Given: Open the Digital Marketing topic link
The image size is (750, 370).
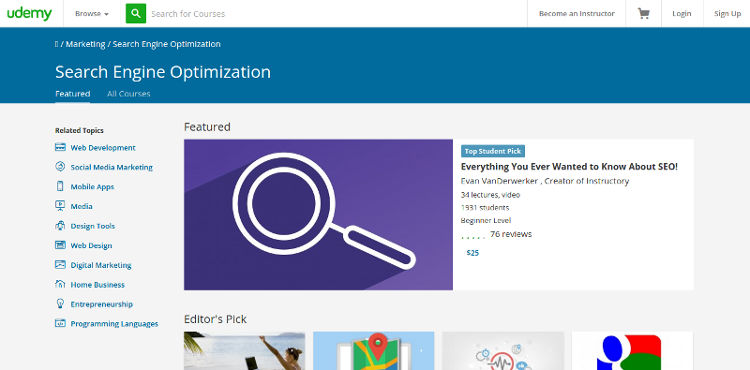Looking at the screenshot, I should pyautogui.click(x=101, y=265).
